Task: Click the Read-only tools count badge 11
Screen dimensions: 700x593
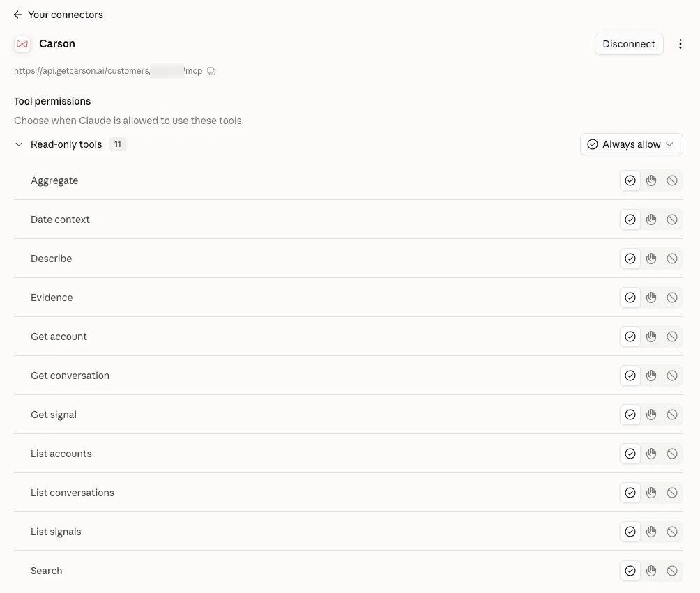Action: 118,144
